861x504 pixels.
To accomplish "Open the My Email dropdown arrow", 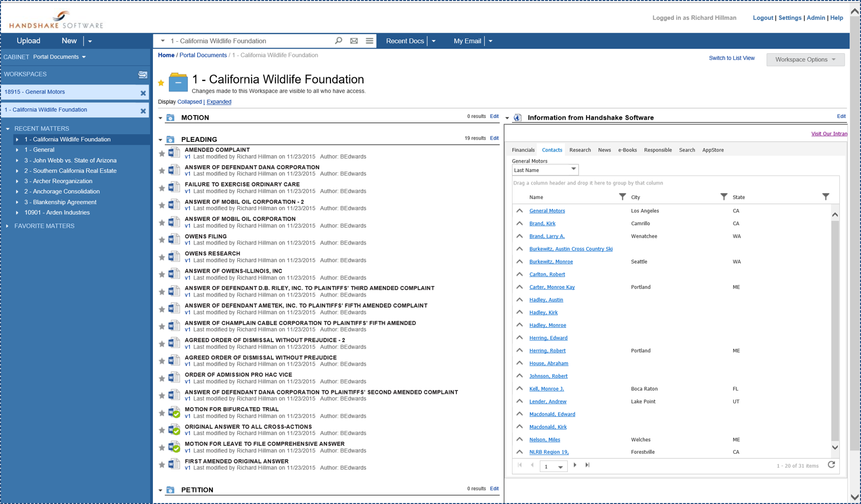I will pos(490,41).
